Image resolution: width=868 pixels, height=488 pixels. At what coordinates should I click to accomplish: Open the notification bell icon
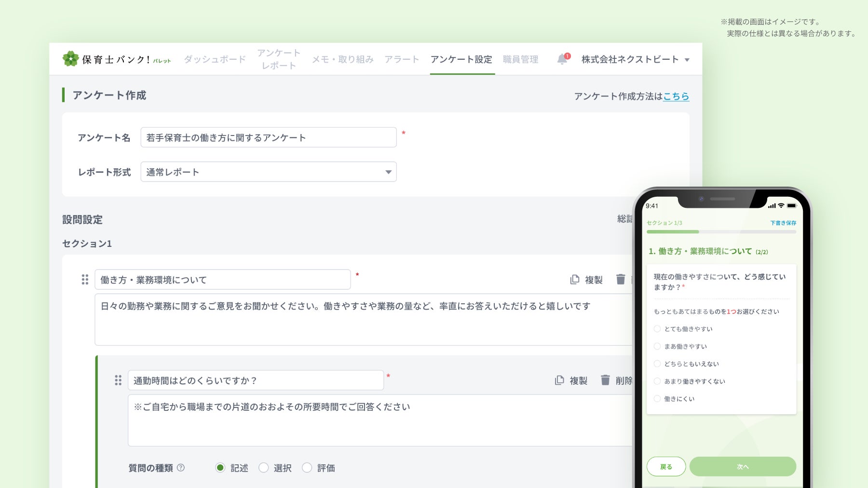562,59
